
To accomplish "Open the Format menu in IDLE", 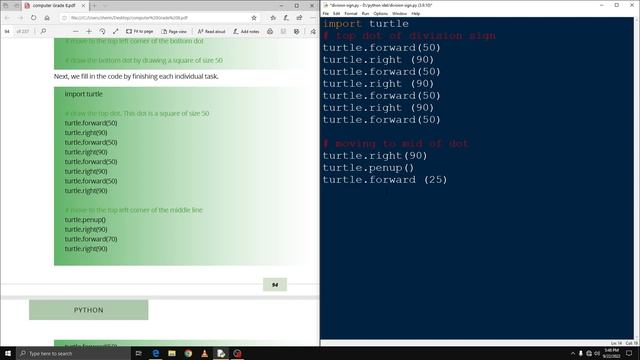I will pyautogui.click(x=351, y=13).
